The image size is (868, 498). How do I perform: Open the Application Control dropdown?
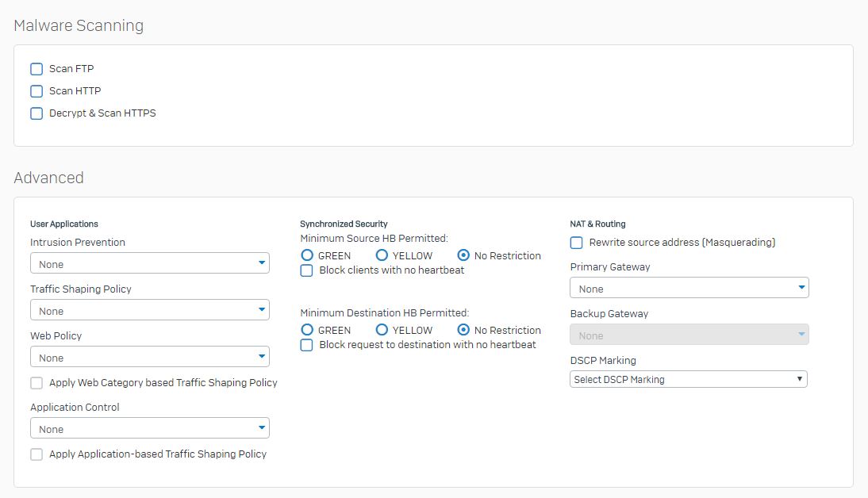(149, 428)
